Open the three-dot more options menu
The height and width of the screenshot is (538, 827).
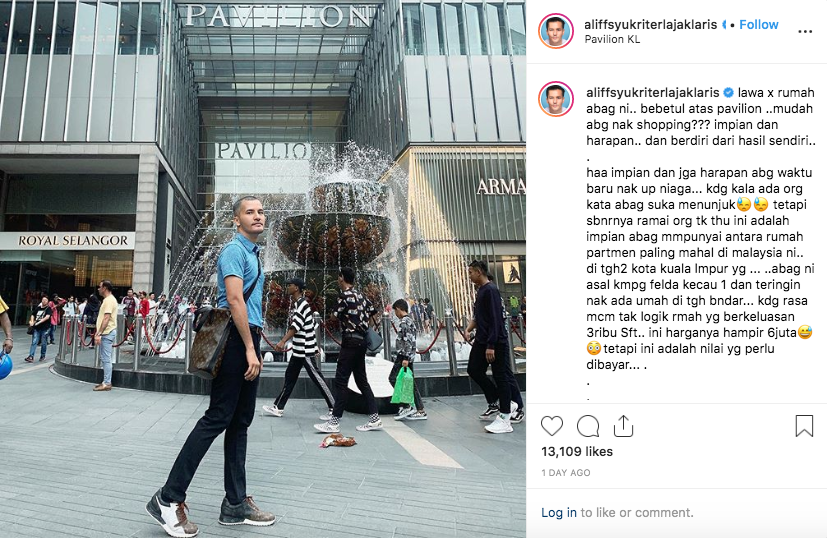tap(805, 32)
